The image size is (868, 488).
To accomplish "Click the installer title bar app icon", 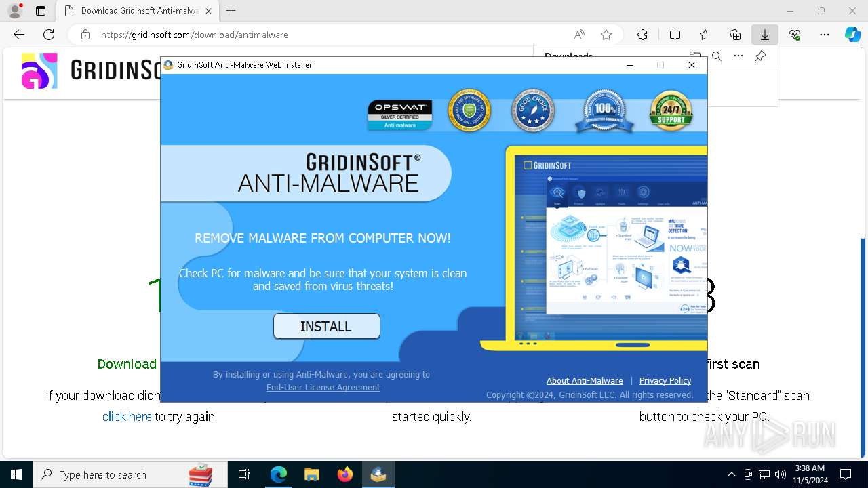I will [168, 65].
